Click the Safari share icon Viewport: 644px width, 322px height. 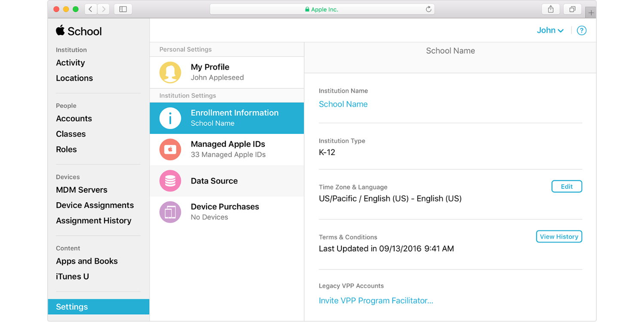pyautogui.click(x=551, y=9)
